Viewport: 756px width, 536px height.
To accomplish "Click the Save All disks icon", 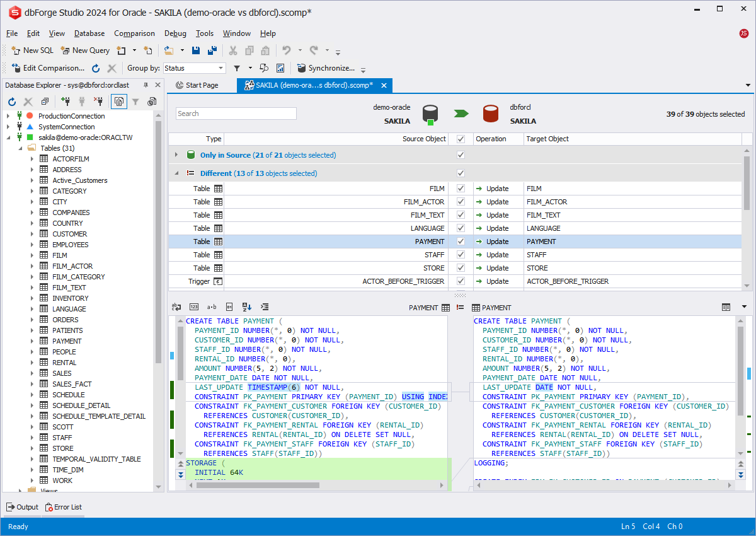I will [212, 50].
